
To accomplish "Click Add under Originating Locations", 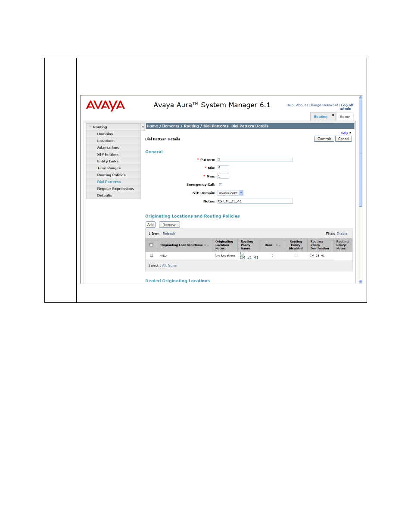I will click(x=150, y=225).
